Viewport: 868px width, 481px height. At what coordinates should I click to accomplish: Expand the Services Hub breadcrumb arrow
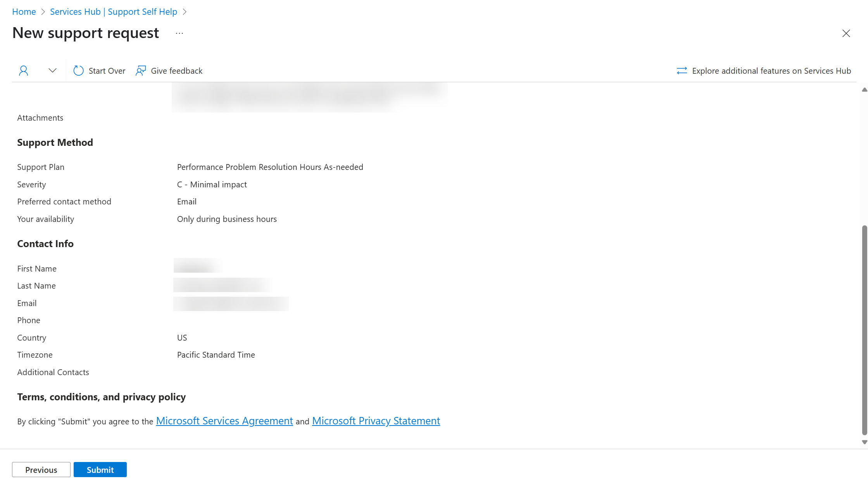(188, 10)
